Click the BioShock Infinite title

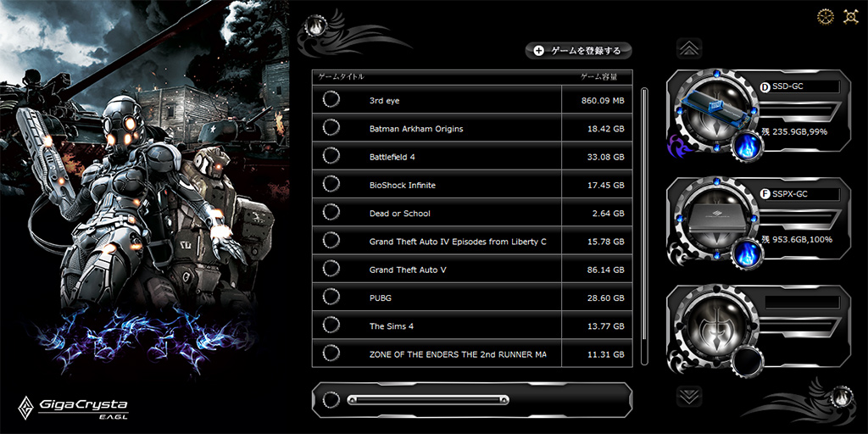coord(403,185)
